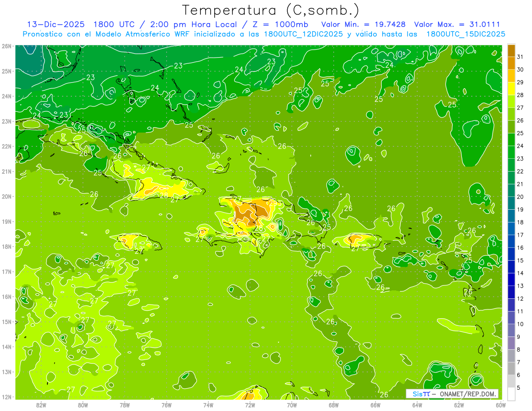532x411 pixels.
Task: Click the "74W" longitude axis label
Action: coord(208,405)
